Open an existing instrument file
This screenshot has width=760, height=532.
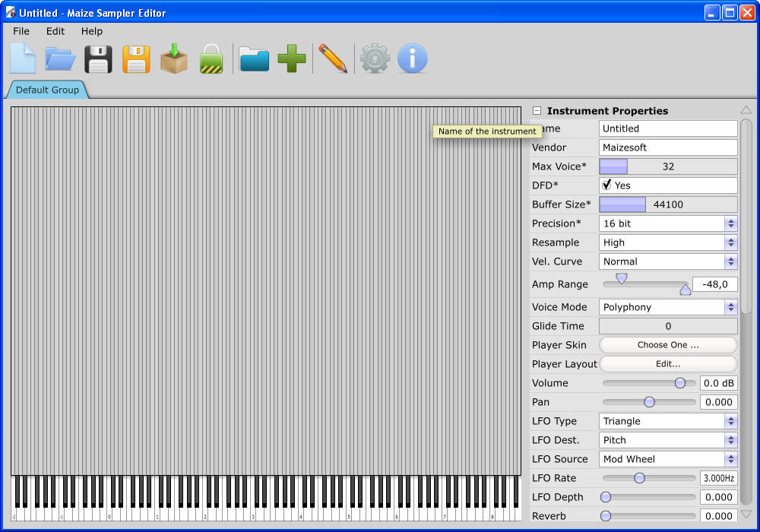coord(60,59)
